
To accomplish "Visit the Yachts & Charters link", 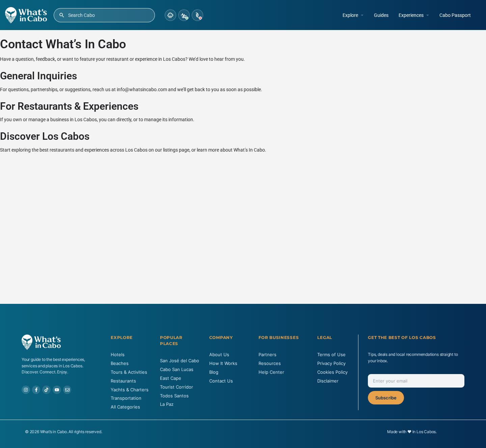I will 130,390.
